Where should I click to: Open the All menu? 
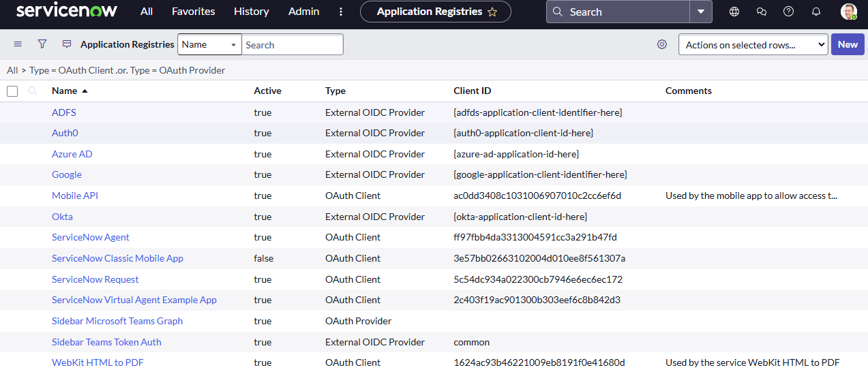pos(147,12)
